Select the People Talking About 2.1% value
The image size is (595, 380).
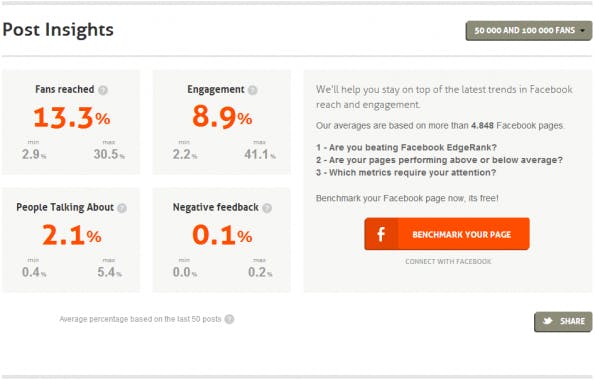click(x=72, y=235)
